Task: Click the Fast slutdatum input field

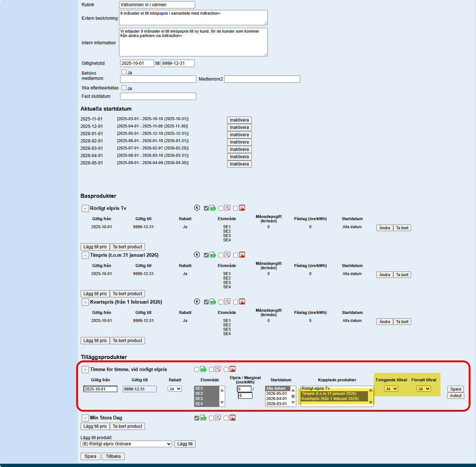Action: 158,96
